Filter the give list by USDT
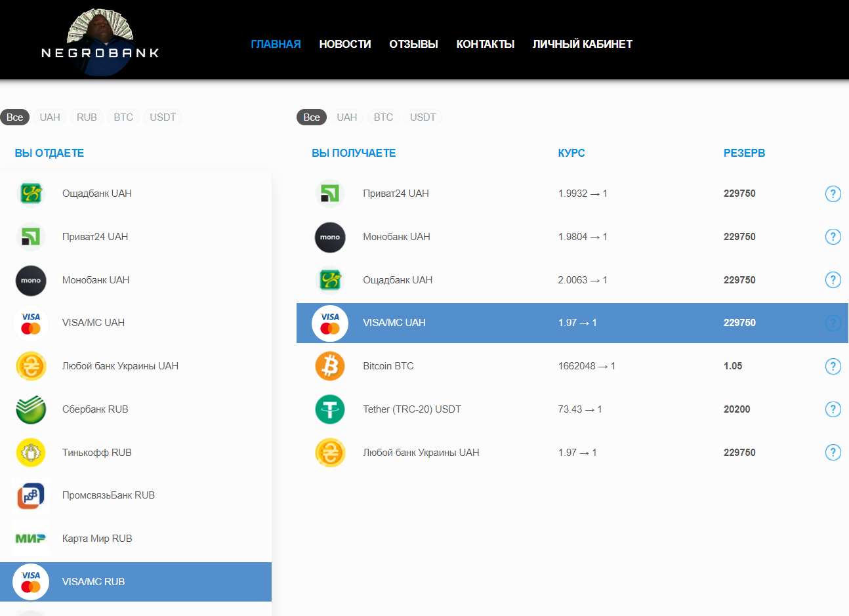The width and height of the screenshot is (849, 616). click(163, 117)
